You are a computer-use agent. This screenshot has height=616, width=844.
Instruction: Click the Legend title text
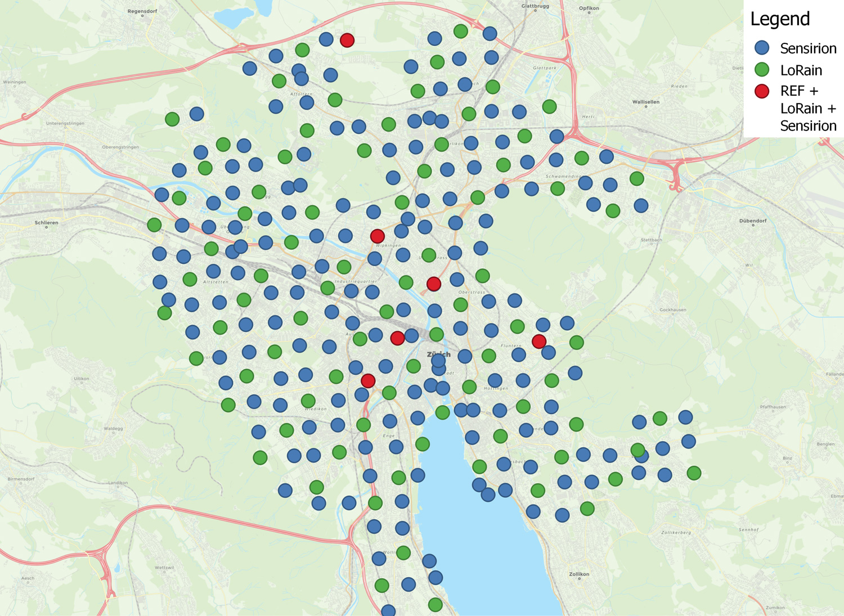780,19
